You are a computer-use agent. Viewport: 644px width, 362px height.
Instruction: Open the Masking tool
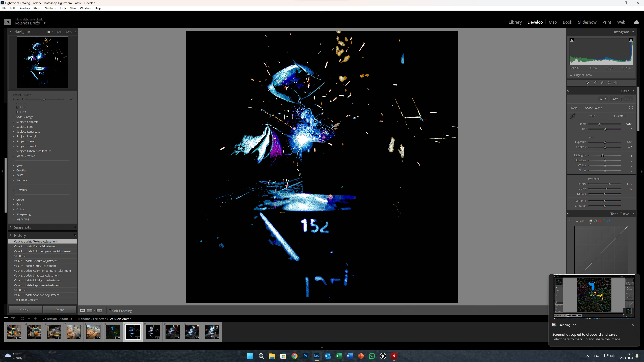(x=616, y=83)
